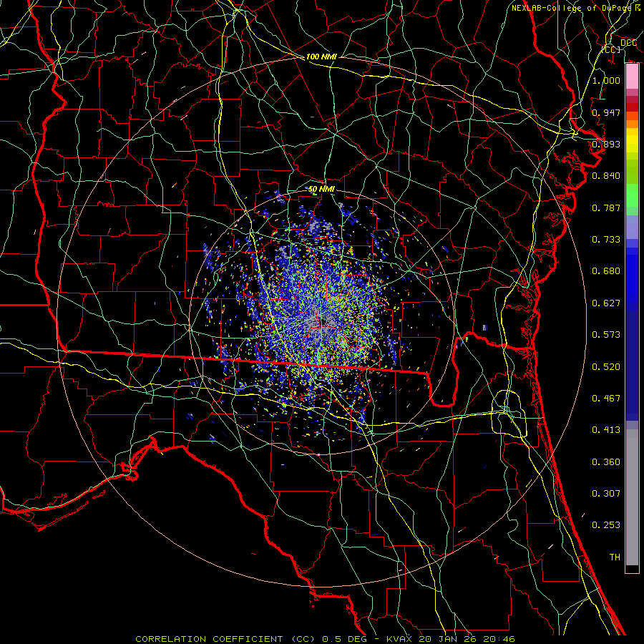The image size is (644, 644).
Task: Click the 100 NMI range ring label
Action: pos(321,57)
